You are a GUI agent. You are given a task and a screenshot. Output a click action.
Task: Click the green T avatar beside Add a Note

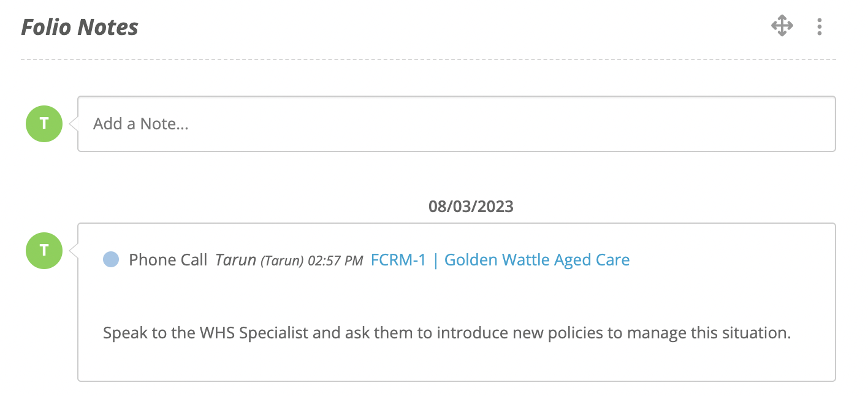44,124
